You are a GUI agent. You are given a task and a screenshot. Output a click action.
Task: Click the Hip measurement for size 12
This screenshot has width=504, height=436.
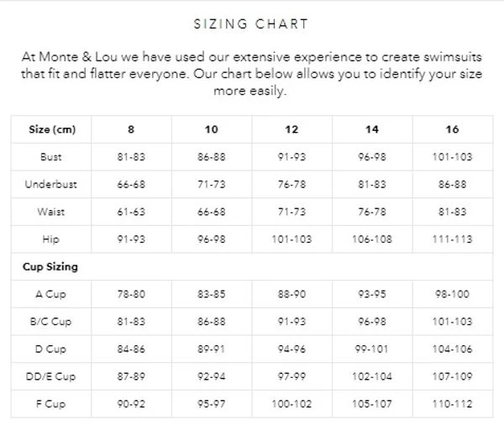(291, 239)
